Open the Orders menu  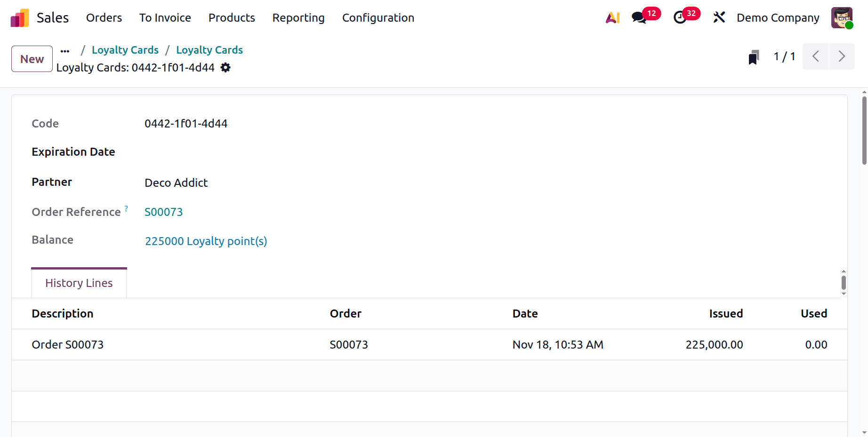(x=104, y=18)
